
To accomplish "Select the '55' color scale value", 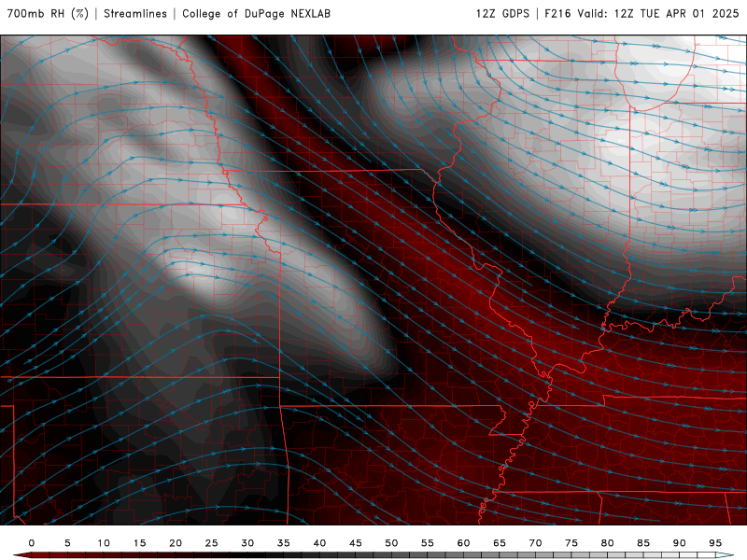I will point(428,543).
